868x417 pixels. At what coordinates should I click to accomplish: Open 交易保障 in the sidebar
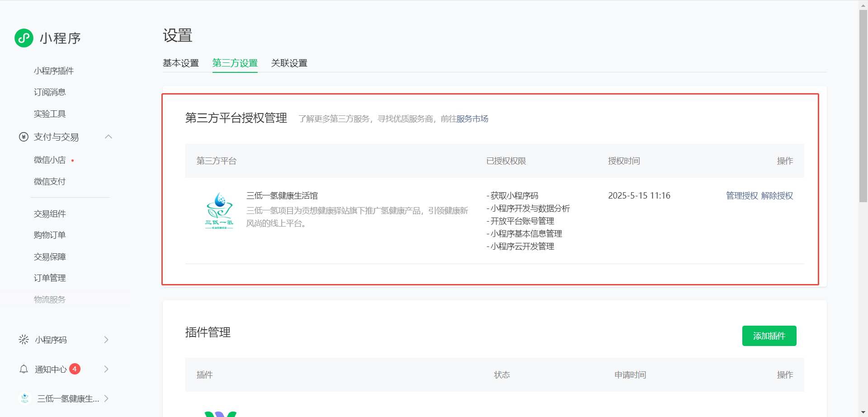50,257
